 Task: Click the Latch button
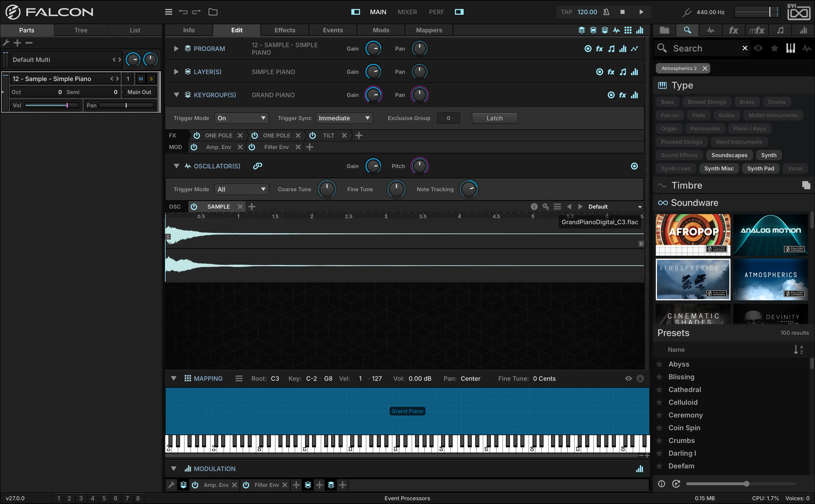click(x=495, y=118)
